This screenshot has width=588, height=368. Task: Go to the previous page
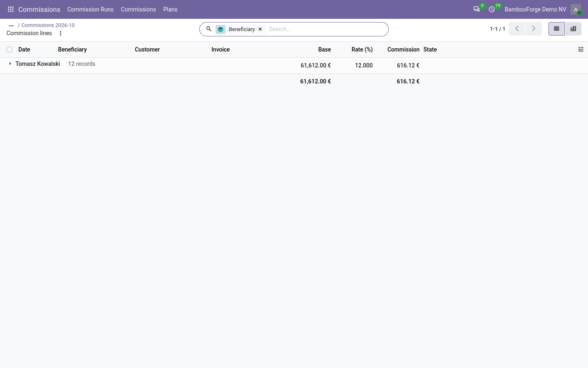(517, 29)
